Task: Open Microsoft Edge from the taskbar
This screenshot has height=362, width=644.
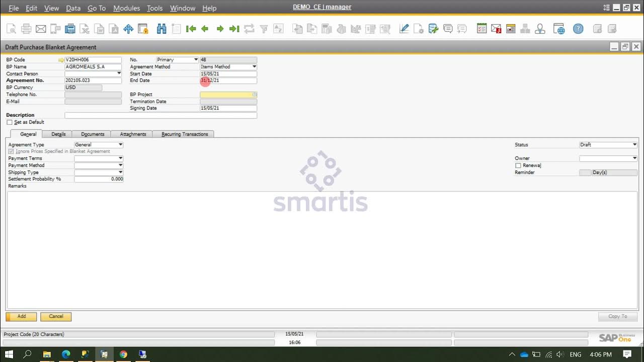Action: (66, 354)
